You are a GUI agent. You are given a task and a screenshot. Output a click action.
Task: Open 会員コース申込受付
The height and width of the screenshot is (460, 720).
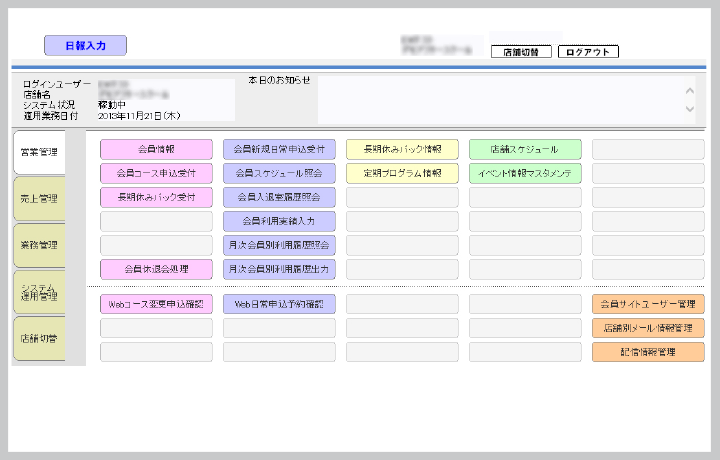[156, 173]
